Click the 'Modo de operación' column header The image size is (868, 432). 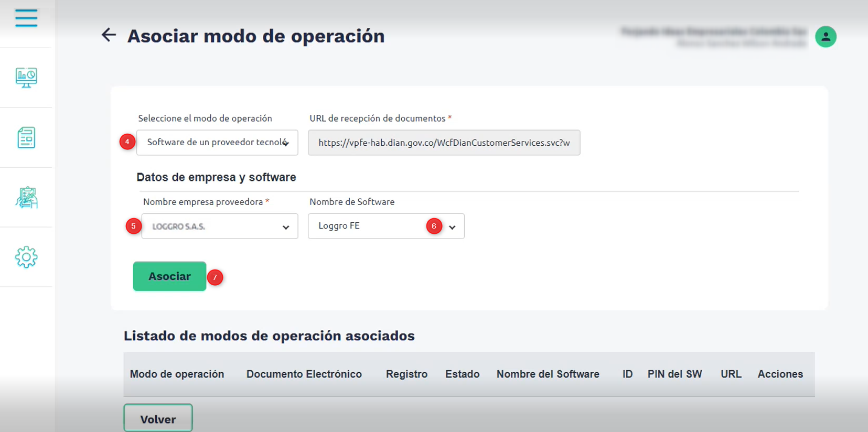[x=177, y=374]
